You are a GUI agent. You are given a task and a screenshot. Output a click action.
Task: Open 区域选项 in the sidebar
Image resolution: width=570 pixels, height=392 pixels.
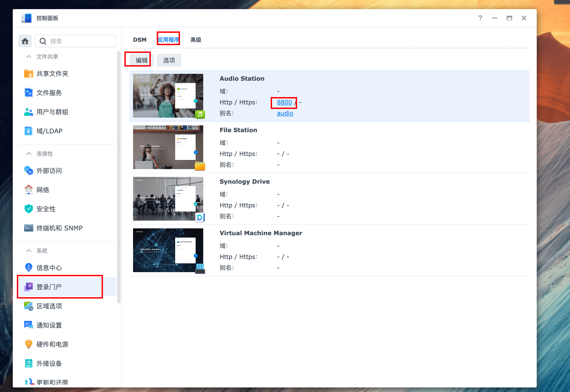point(67,306)
